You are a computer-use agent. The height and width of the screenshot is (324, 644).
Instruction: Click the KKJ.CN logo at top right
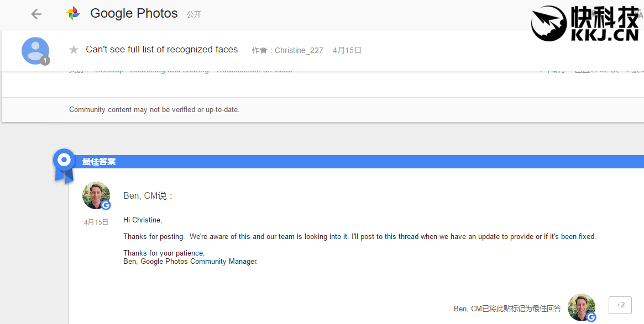click(x=585, y=23)
